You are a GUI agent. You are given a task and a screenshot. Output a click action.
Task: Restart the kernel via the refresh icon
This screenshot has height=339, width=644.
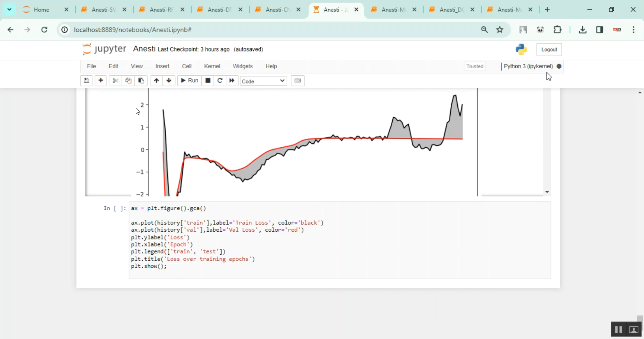pyautogui.click(x=220, y=81)
